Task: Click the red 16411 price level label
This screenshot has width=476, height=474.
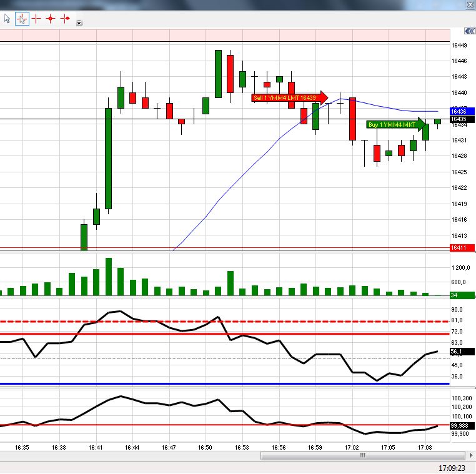Action: click(x=462, y=248)
